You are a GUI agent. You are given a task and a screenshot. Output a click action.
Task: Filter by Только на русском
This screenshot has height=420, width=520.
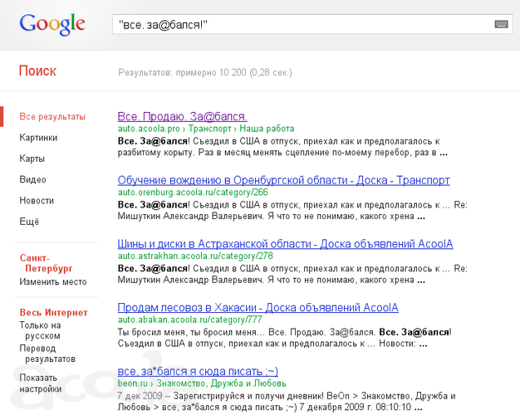(40, 330)
